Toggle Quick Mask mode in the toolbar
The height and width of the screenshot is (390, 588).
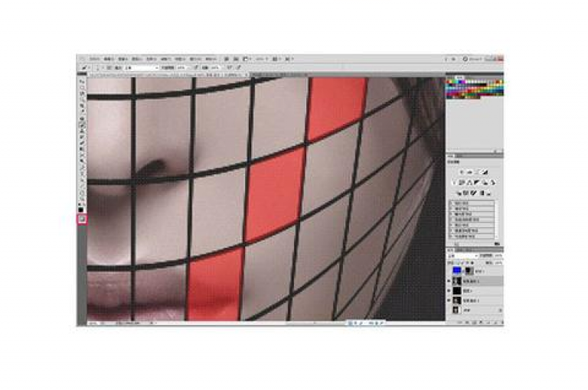[82, 219]
